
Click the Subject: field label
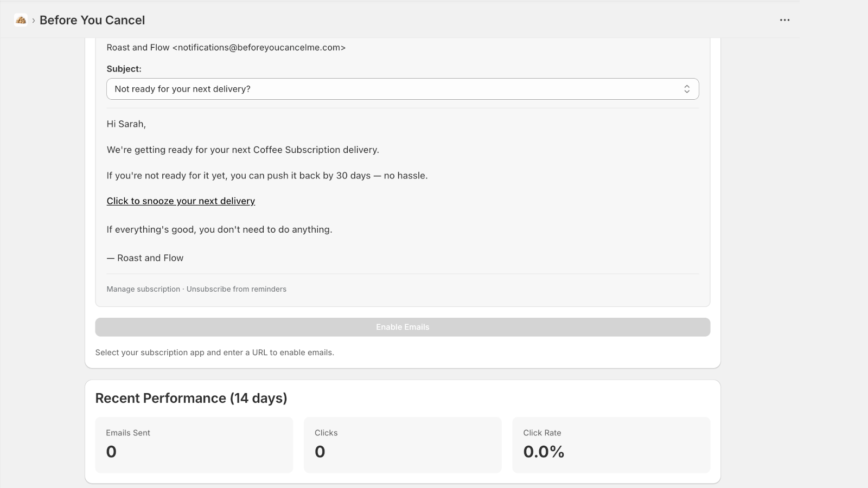coord(124,69)
